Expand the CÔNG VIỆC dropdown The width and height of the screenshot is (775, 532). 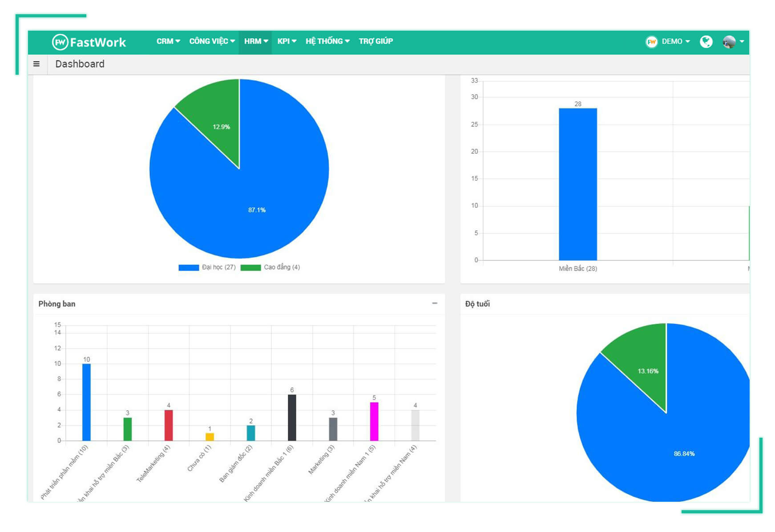pos(212,41)
